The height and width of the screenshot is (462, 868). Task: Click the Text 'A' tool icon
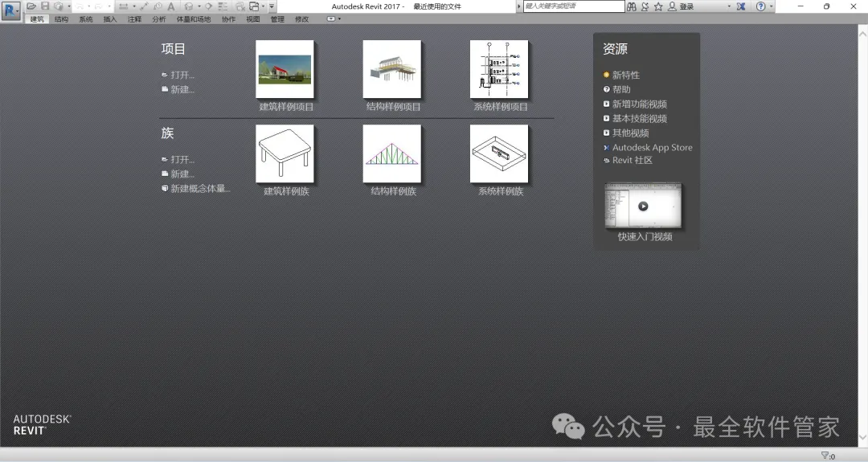pyautogui.click(x=171, y=6)
